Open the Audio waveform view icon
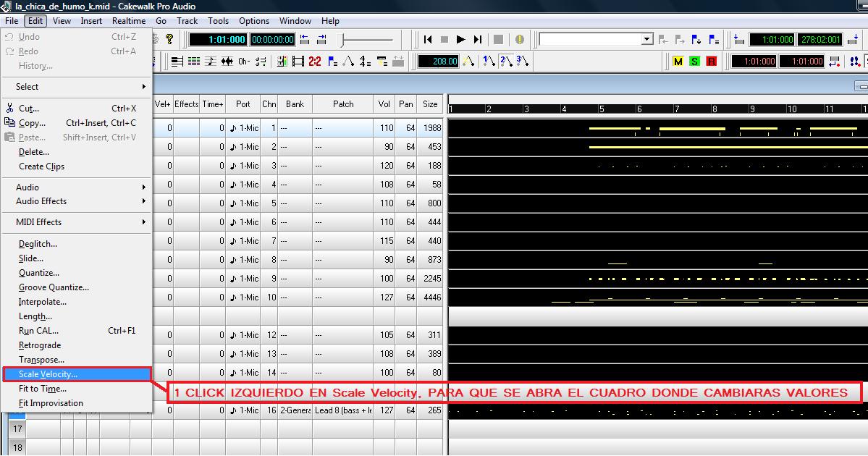 pos(227,62)
